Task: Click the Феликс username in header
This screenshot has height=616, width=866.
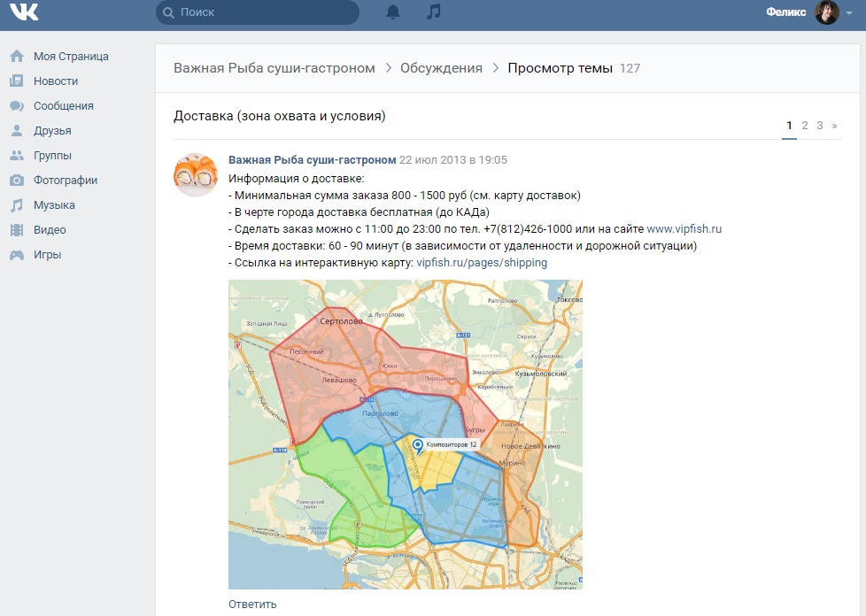Action: point(786,12)
